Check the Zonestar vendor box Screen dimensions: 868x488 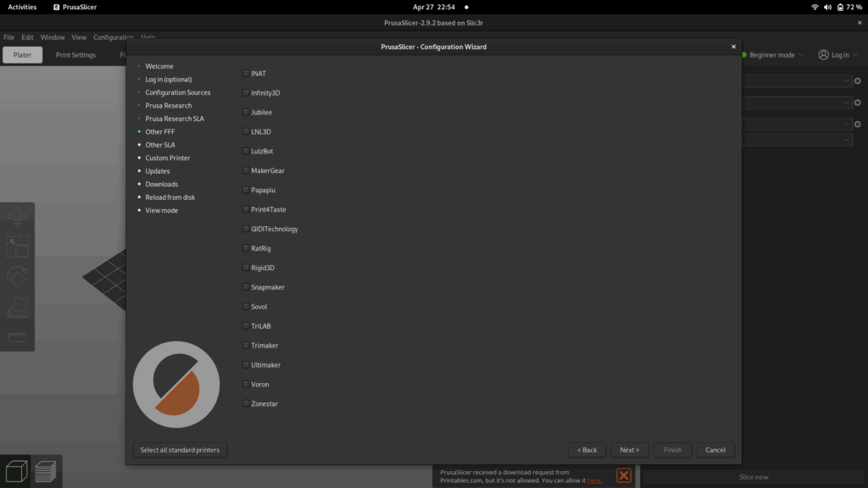click(246, 403)
